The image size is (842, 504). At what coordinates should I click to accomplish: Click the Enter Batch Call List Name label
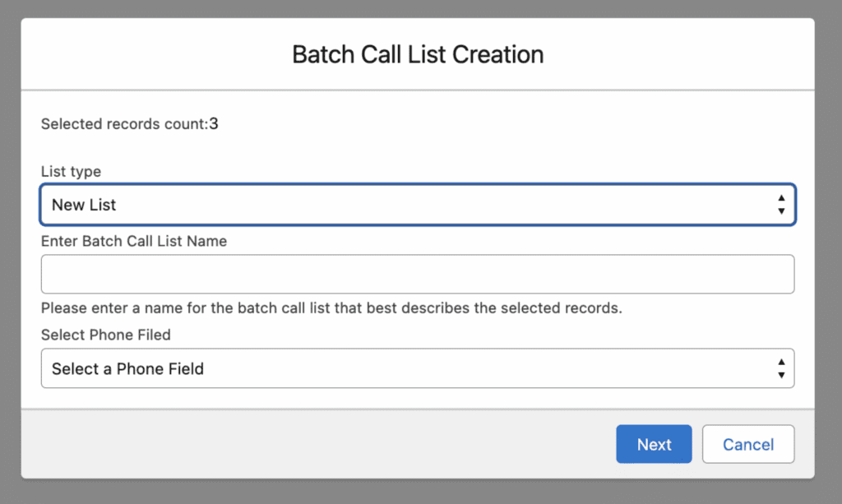[x=134, y=241]
